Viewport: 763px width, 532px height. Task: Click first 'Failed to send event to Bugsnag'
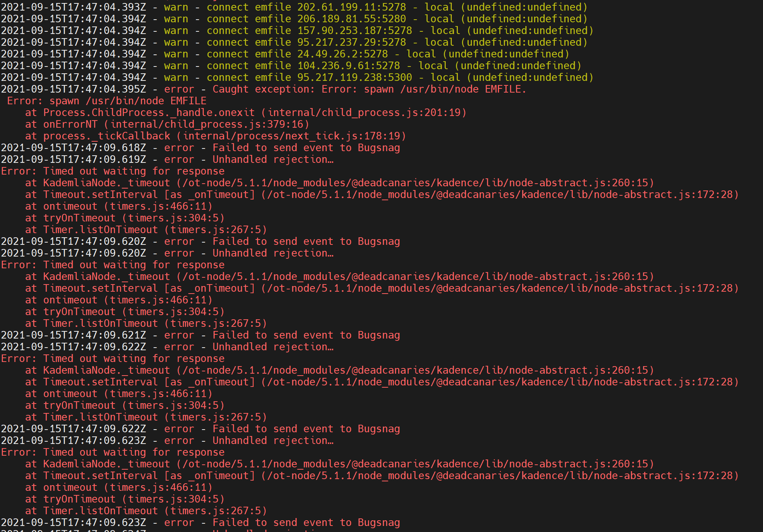[306, 148]
